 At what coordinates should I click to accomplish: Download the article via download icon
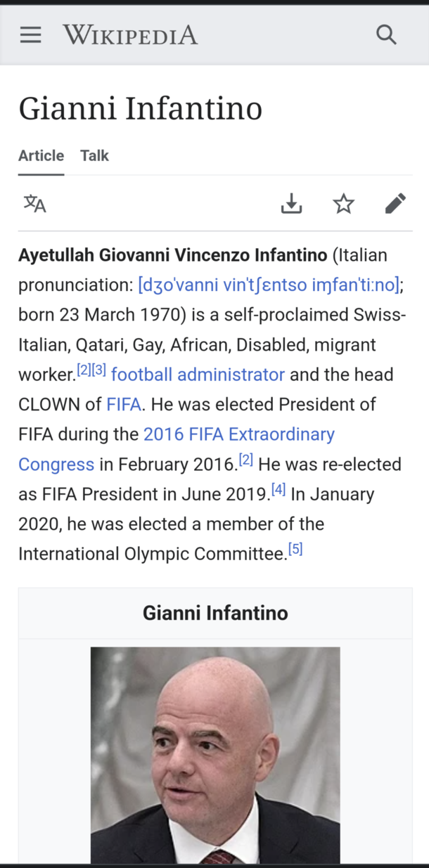(x=291, y=204)
